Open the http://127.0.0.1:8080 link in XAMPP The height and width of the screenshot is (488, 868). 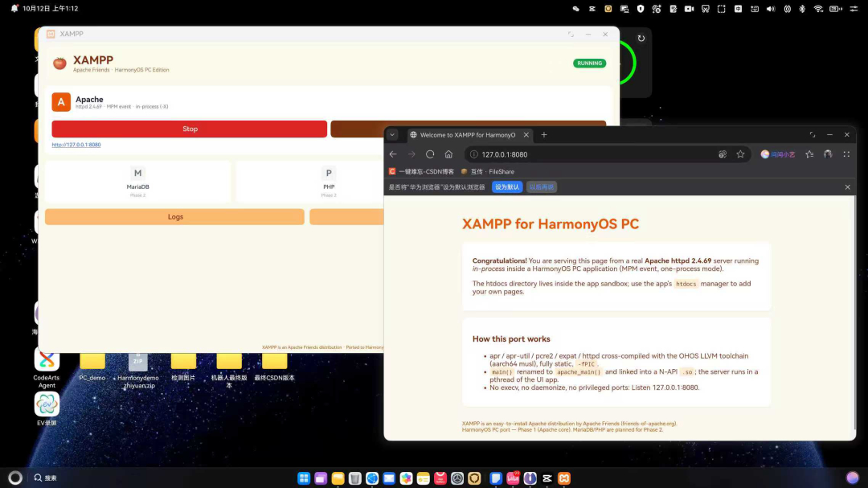76,145
